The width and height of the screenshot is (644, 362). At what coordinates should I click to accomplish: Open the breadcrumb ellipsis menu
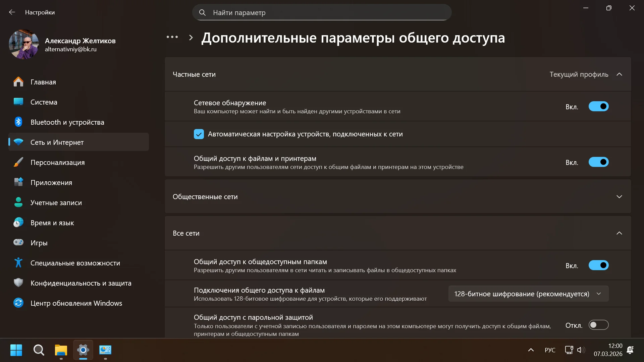pos(172,37)
